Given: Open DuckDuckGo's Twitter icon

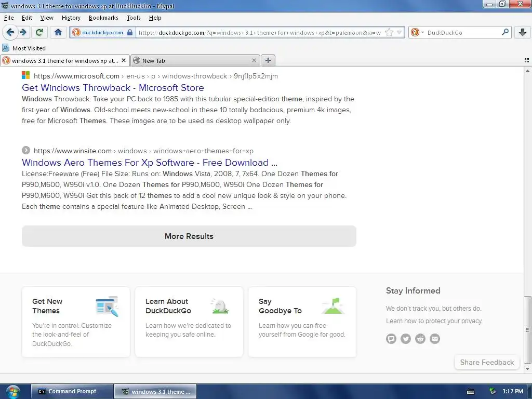Looking at the screenshot, I should click(x=406, y=339).
